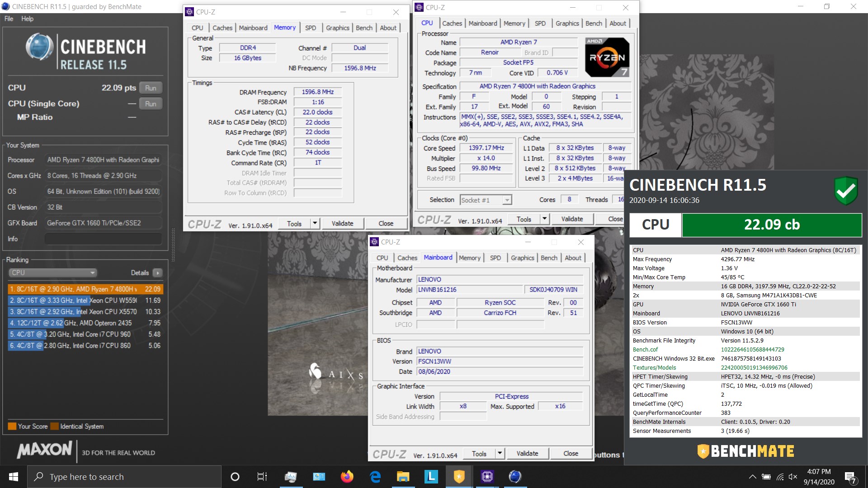Click the empty Info field
The width and height of the screenshot is (868, 488).
103,239
